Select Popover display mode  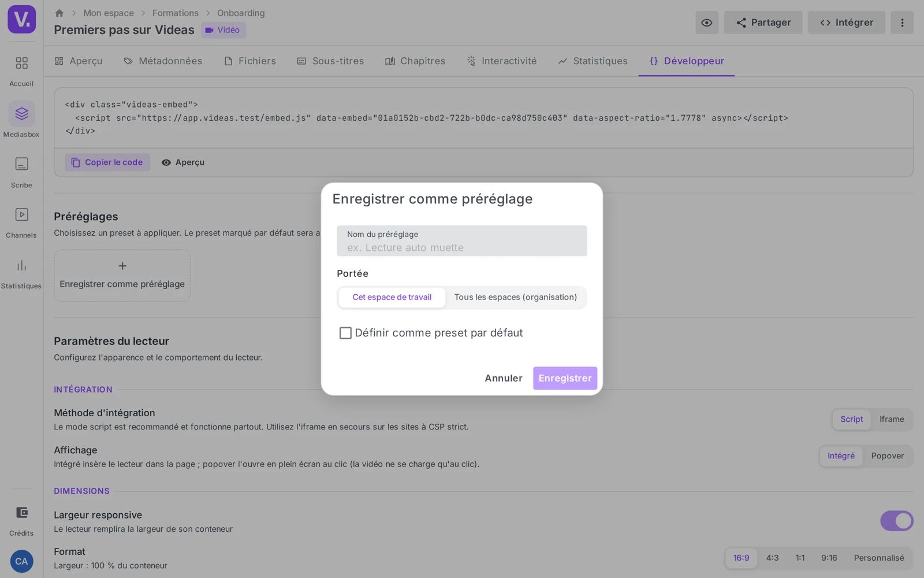888,456
